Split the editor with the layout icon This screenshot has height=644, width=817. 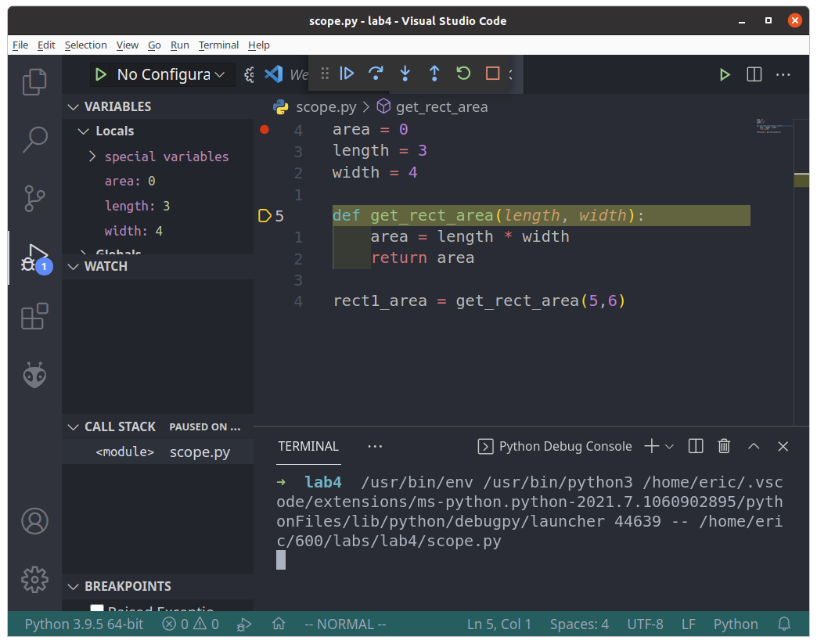pos(754,74)
